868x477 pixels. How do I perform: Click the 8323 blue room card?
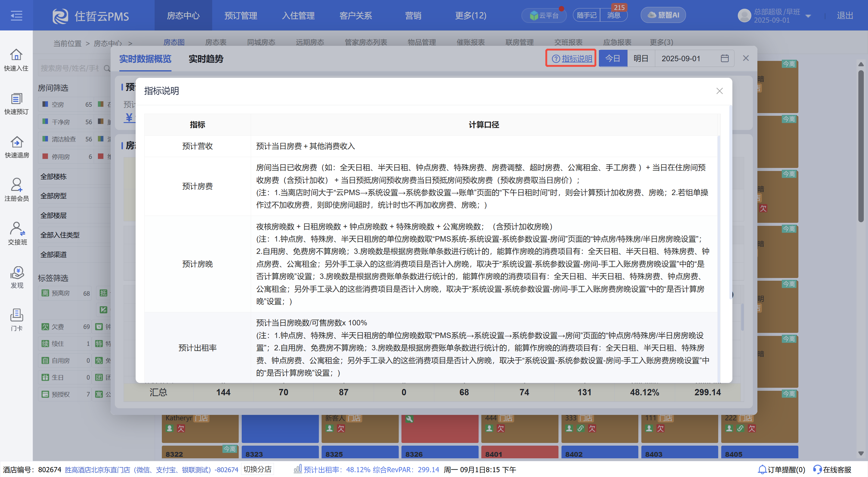280,452
